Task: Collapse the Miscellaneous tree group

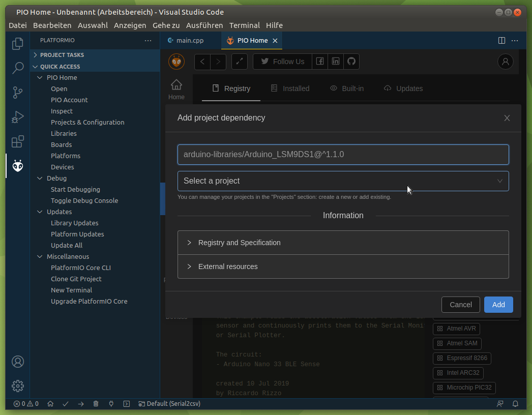Action: 40,257
